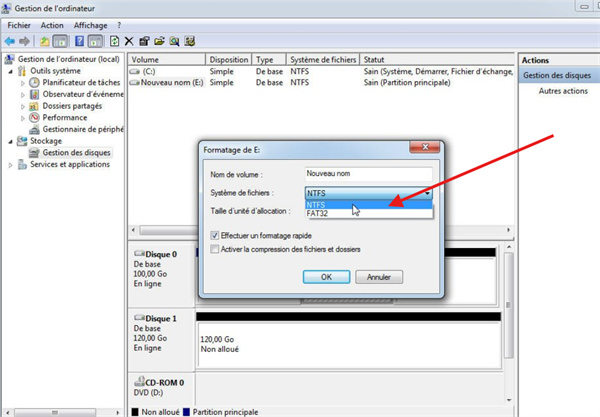Select the 120,00 Go Non alloué partition
The height and width of the screenshot is (417, 600).
[349, 345]
